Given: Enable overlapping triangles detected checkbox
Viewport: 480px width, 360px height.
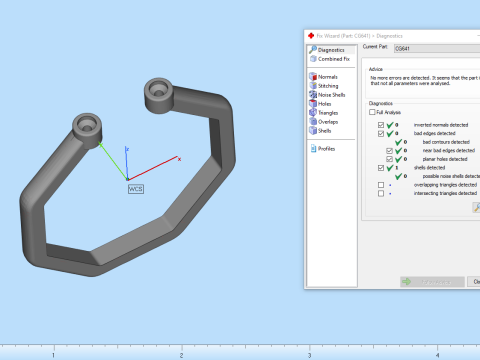Looking at the screenshot, I should tap(381, 185).
